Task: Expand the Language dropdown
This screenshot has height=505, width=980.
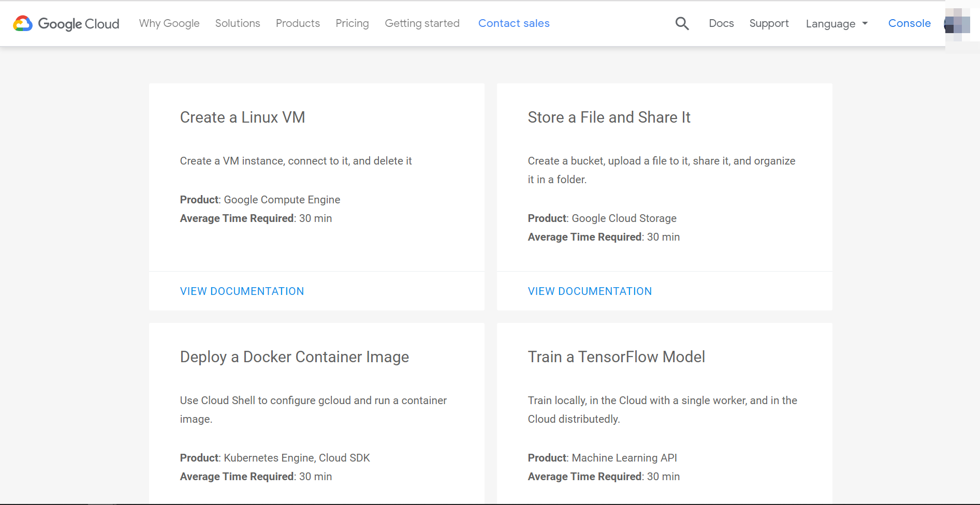Action: pos(830,24)
